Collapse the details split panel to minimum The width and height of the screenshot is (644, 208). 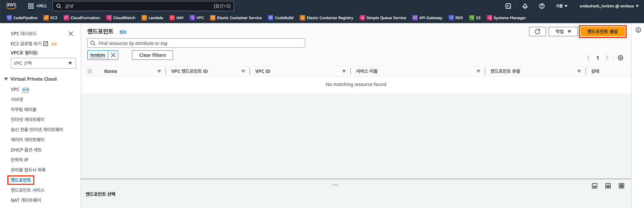pyautogui.click(x=595, y=186)
